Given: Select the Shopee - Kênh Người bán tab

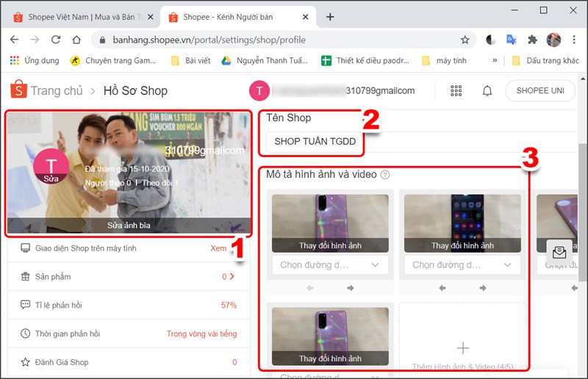Looking at the screenshot, I should (237, 17).
